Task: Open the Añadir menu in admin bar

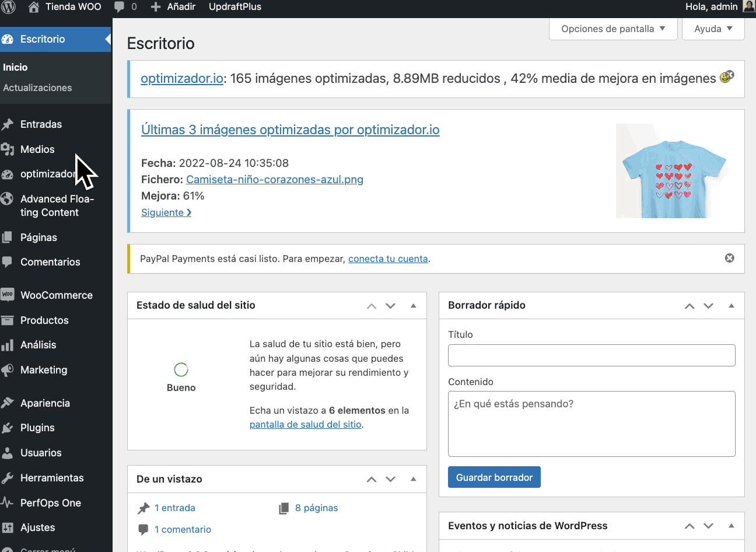Action: (173, 7)
